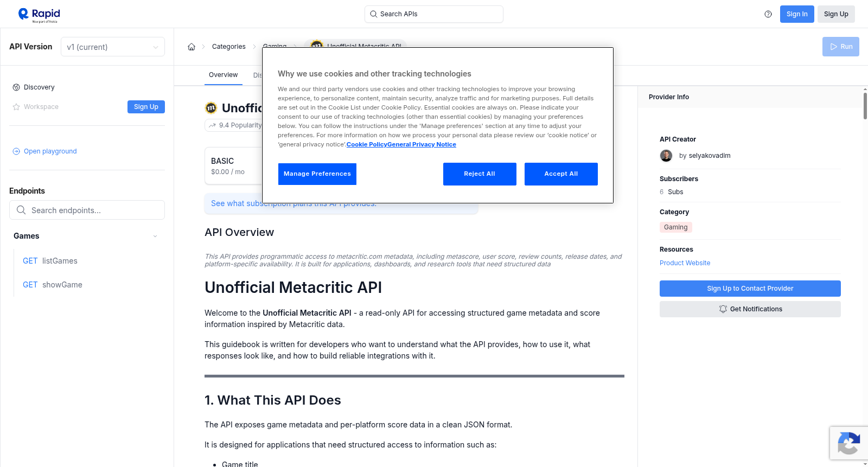Click the popularity trend icon
The width and height of the screenshot is (868, 467).
pyautogui.click(x=212, y=125)
